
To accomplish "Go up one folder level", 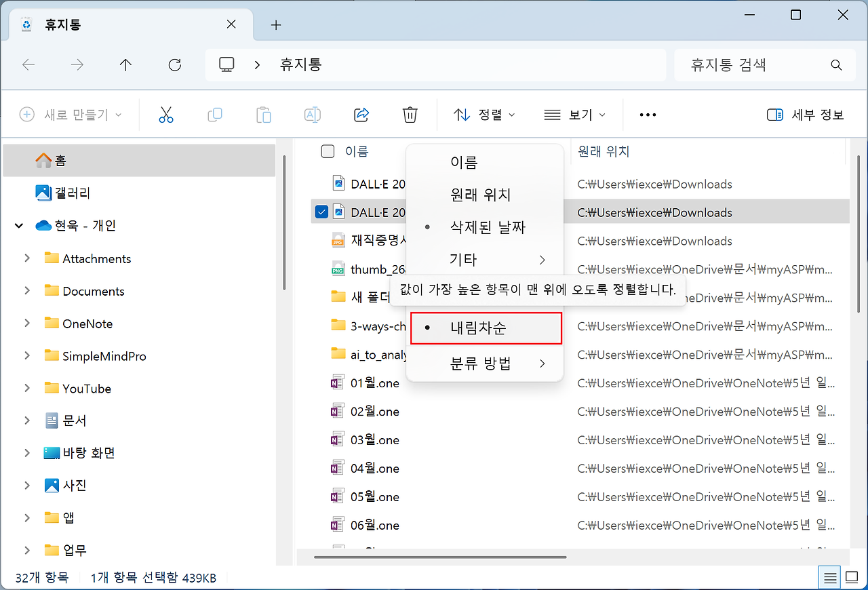I will [x=125, y=64].
